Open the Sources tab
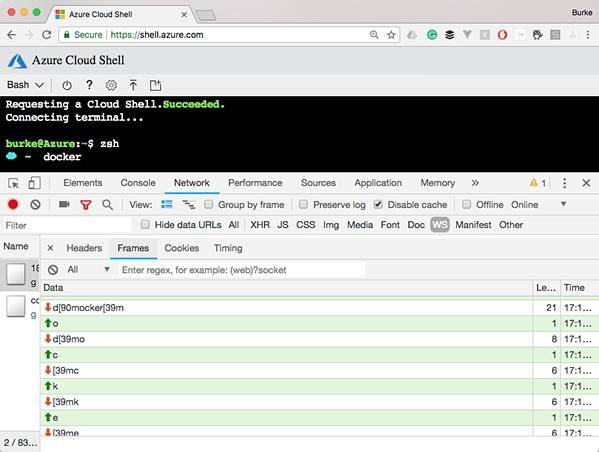The image size is (599, 452). [318, 183]
